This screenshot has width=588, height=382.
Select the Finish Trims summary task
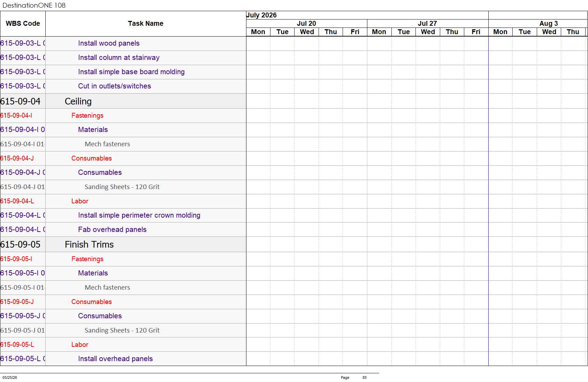tap(89, 244)
